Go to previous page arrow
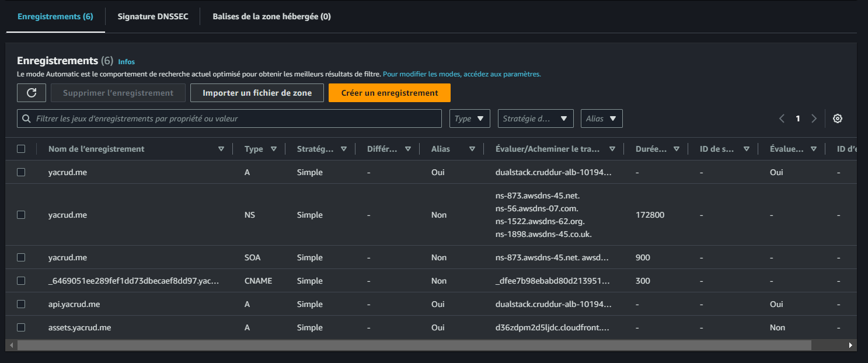Viewport: 868px width, 363px height. point(782,118)
